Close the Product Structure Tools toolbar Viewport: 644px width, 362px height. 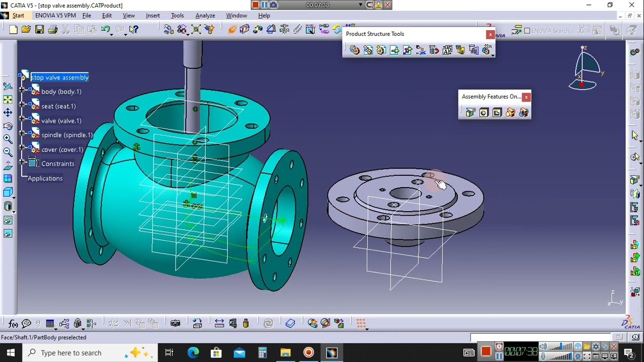tap(490, 34)
